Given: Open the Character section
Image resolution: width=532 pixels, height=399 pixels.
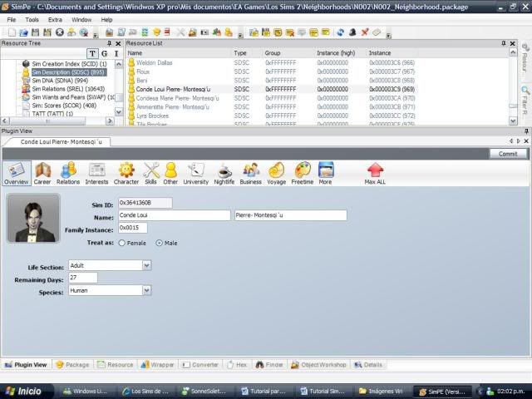Looking at the screenshot, I should coord(126,174).
